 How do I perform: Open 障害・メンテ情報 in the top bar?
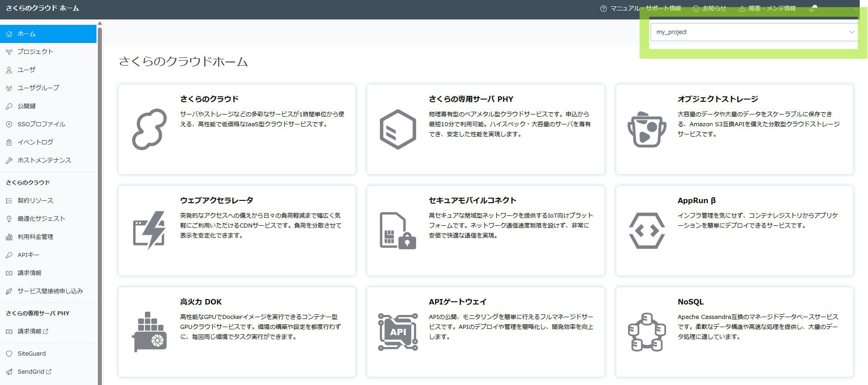click(x=772, y=9)
